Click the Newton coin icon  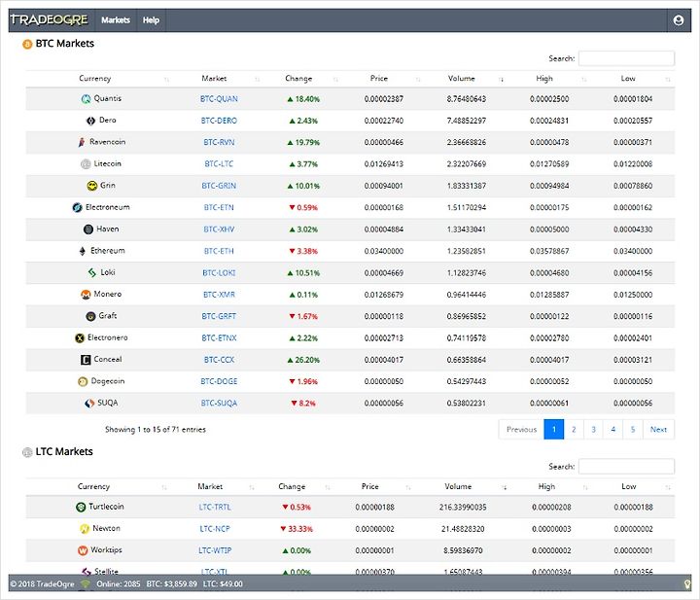85,529
